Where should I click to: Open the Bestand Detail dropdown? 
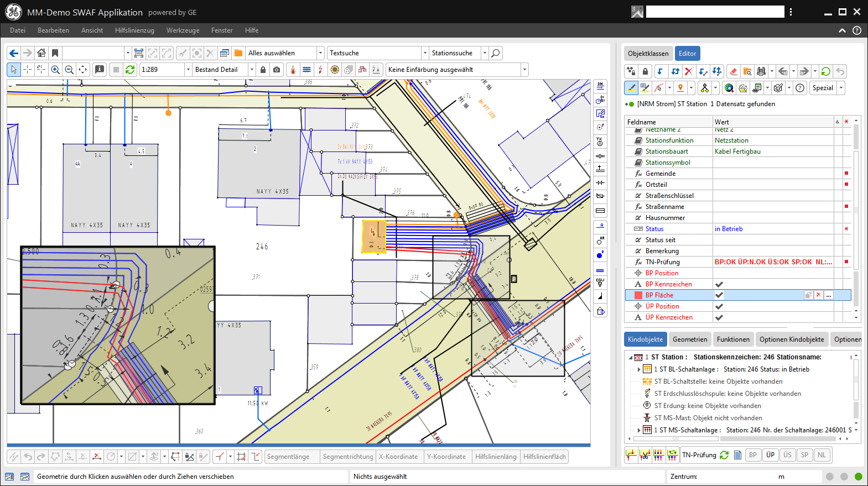point(252,70)
